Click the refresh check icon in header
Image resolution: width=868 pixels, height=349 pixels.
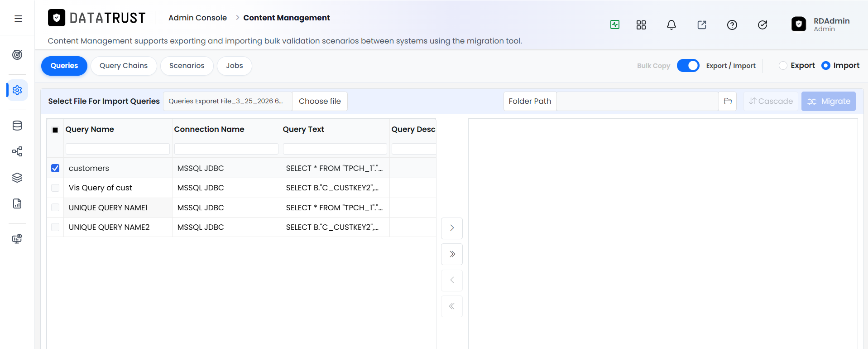pos(762,25)
